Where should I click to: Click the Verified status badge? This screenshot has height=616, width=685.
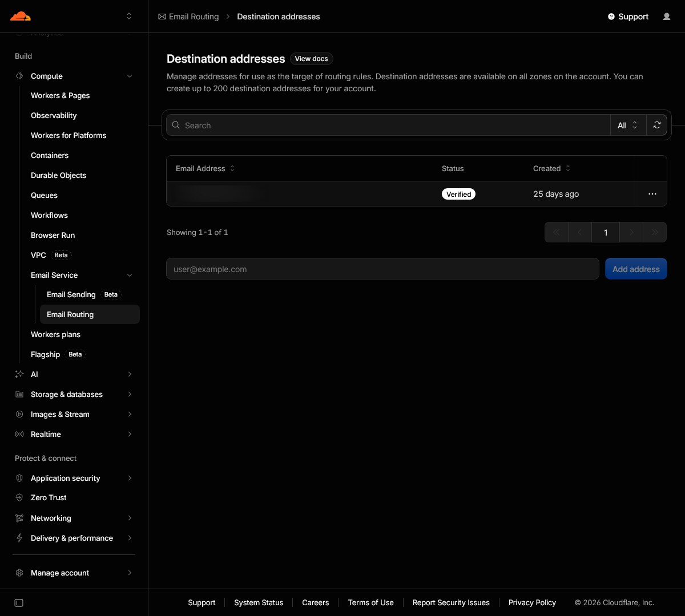[x=459, y=194]
